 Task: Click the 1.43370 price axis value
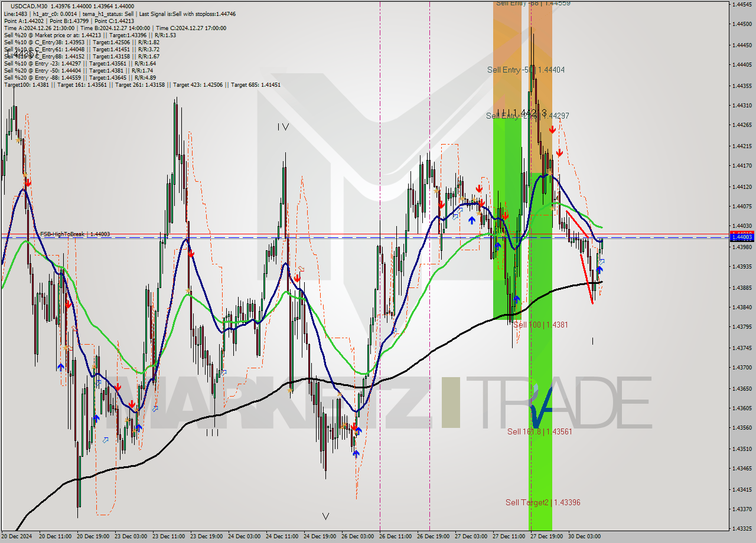click(742, 509)
